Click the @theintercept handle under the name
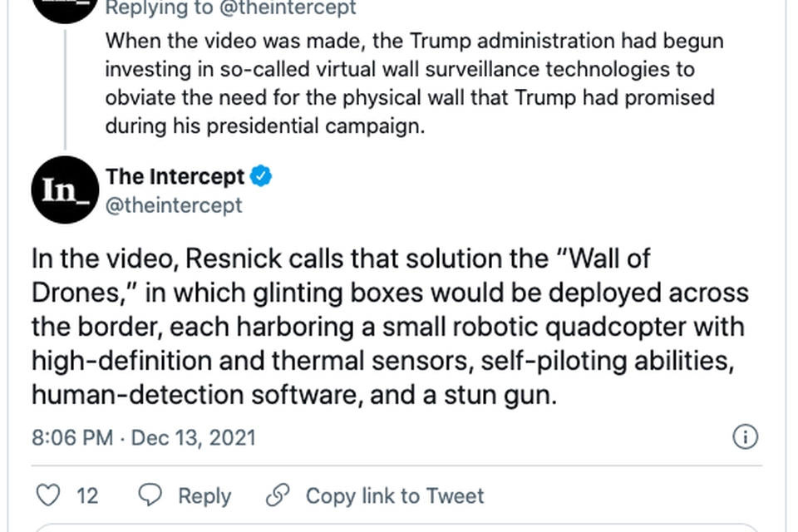798x532 pixels. coord(174,205)
